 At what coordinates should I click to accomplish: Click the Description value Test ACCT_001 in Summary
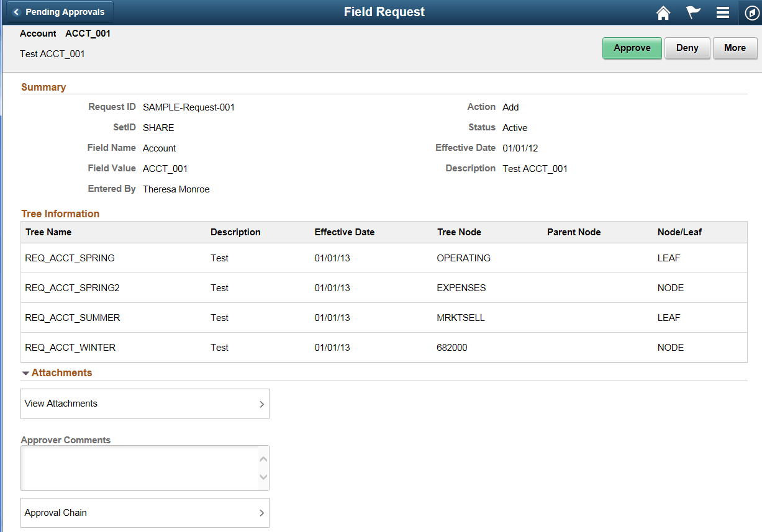[x=535, y=169]
